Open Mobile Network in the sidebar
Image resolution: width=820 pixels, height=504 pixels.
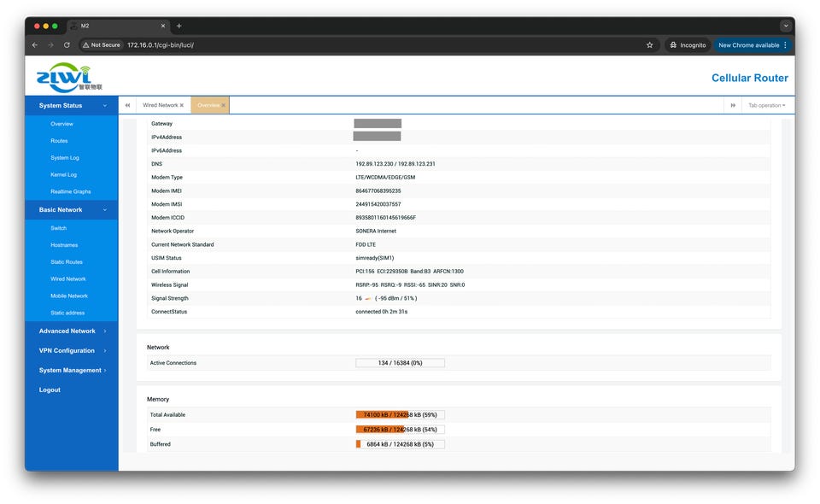(x=69, y=296)
